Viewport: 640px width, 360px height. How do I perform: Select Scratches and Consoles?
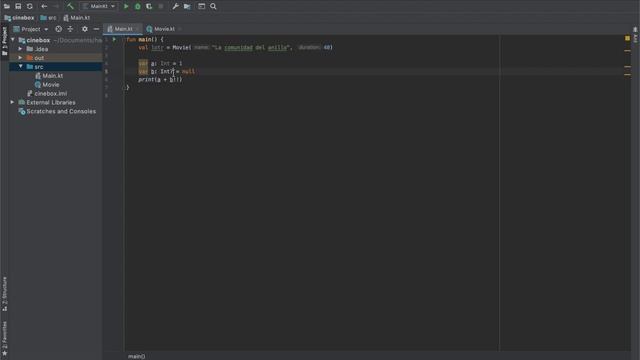coord(57,111)
